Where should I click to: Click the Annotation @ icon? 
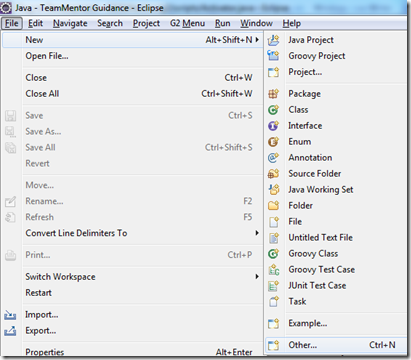[x=273, y=158]
